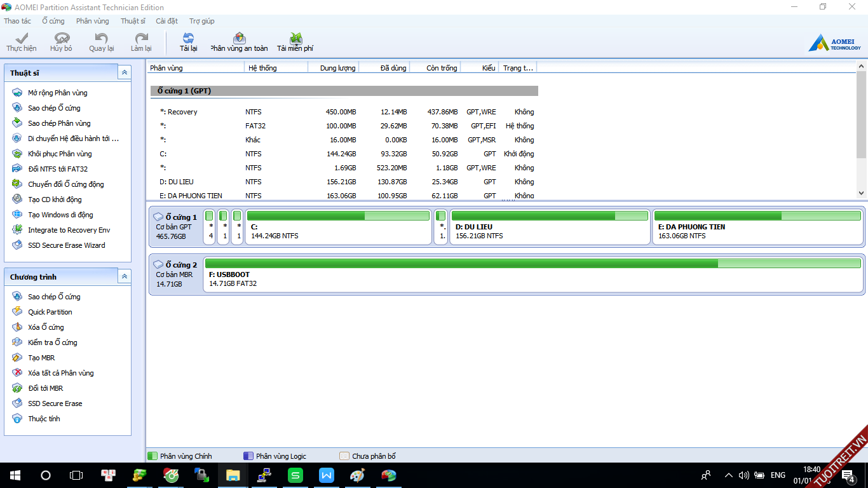868x488 pixels.
Task: Open File Explorer from the taskbar
Action: [x=233, y=475]
